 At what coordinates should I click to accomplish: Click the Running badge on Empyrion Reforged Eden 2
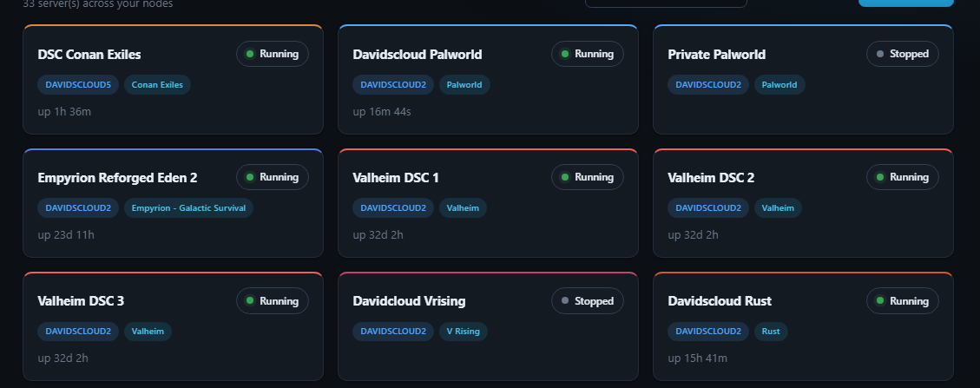point(273,177)
